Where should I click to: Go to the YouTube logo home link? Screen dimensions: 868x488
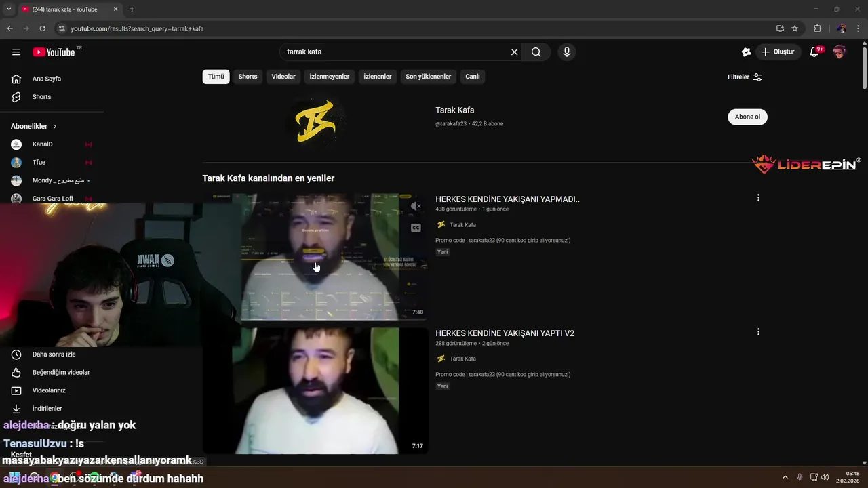[x=54, y=52]
